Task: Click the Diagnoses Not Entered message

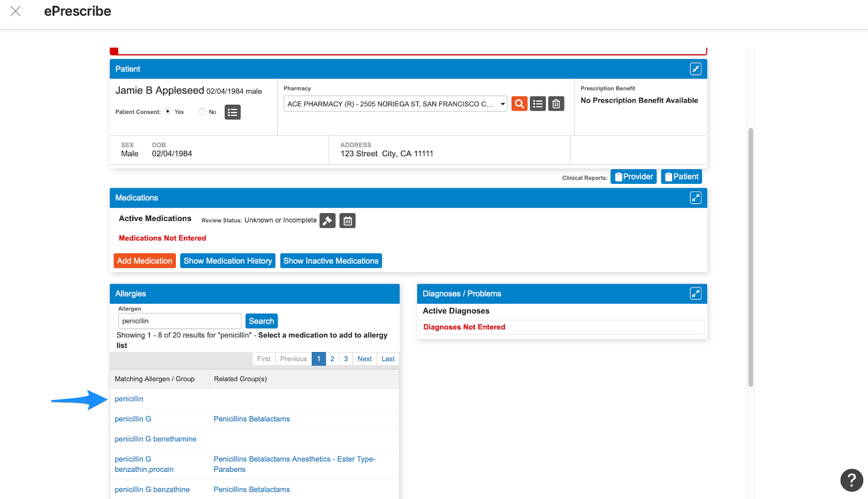Action: (464, 327)
